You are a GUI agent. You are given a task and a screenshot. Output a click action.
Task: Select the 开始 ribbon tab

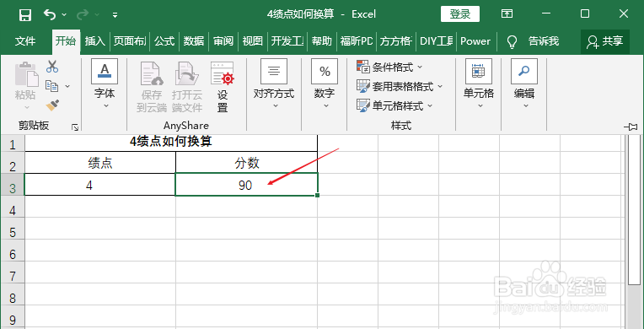tap(66, 41)
